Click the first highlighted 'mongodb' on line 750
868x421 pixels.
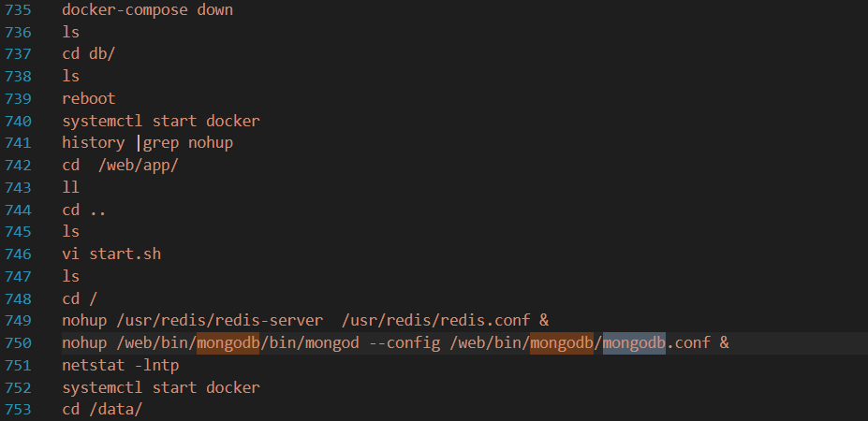(x=228, y=342)
